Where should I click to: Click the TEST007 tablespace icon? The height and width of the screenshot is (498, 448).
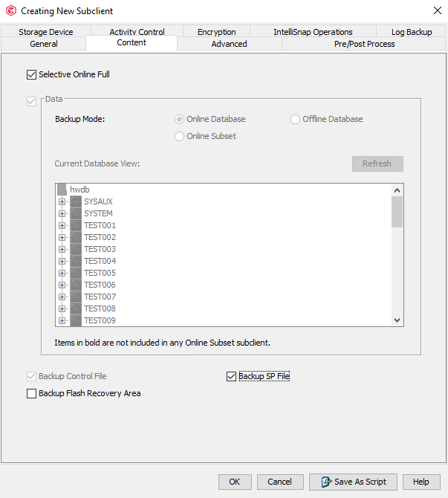tap(75, 297)
